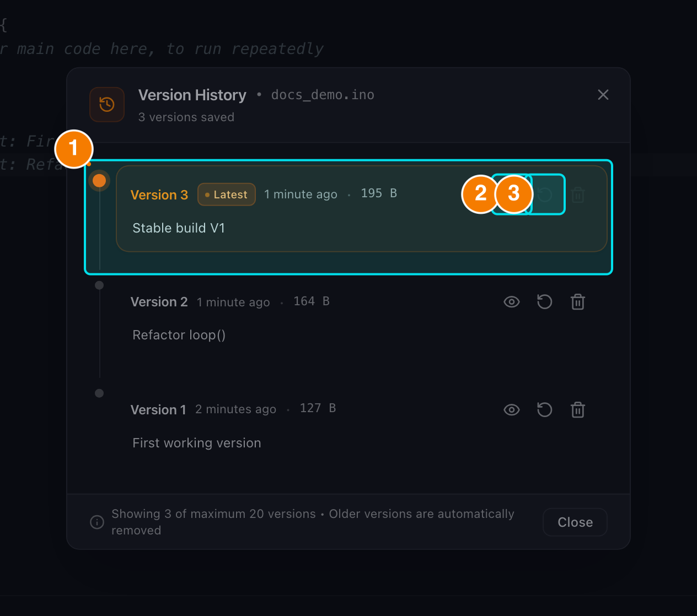Dismiss the dialog with the X icon

point(603,95)
